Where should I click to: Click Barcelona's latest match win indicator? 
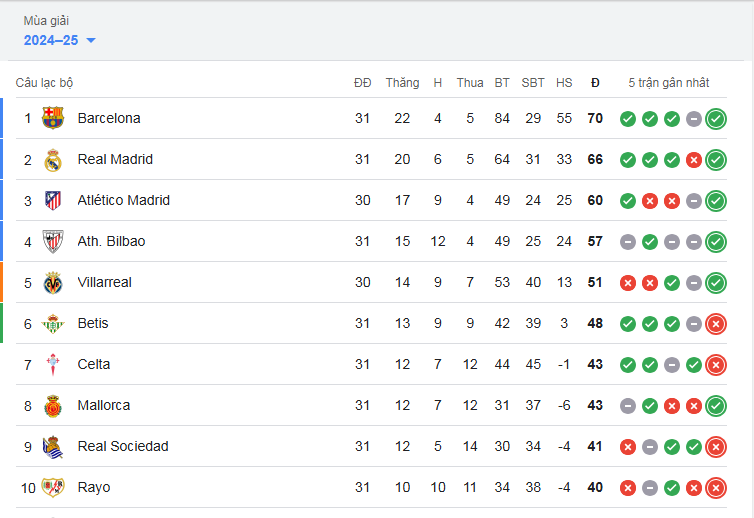(x=716, y=119)
